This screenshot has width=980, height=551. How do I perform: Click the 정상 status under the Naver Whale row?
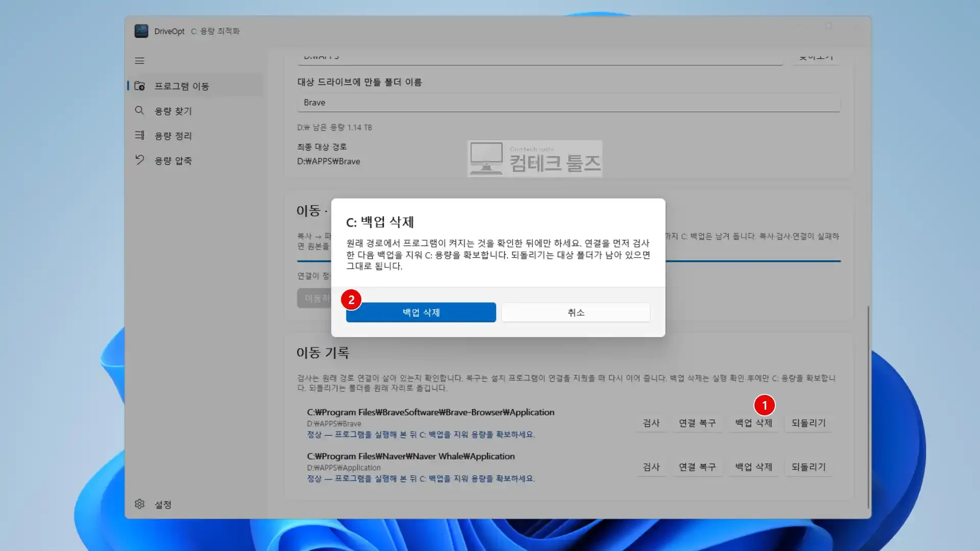pos(421,479)
